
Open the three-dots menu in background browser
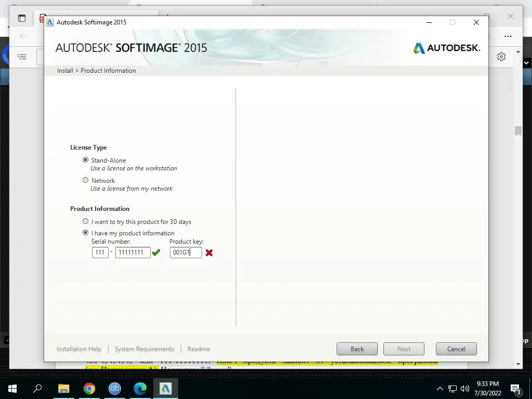(x=508, y=36)
